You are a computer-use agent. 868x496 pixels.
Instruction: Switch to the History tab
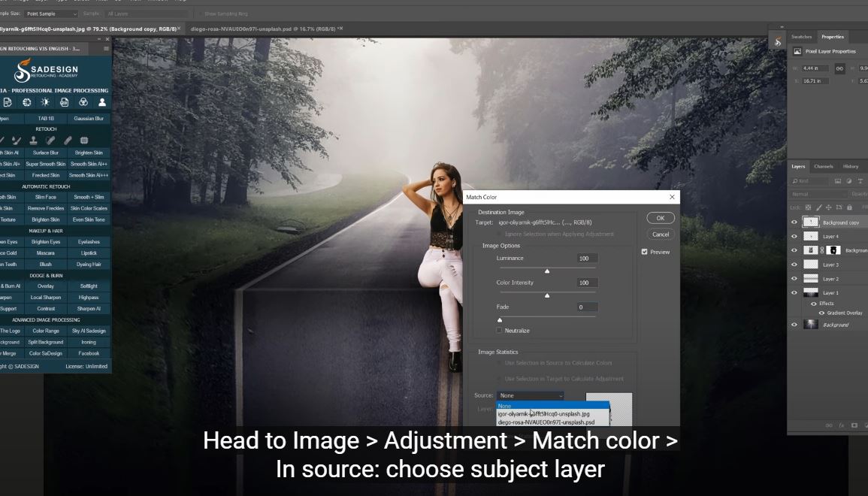(850, 167)
